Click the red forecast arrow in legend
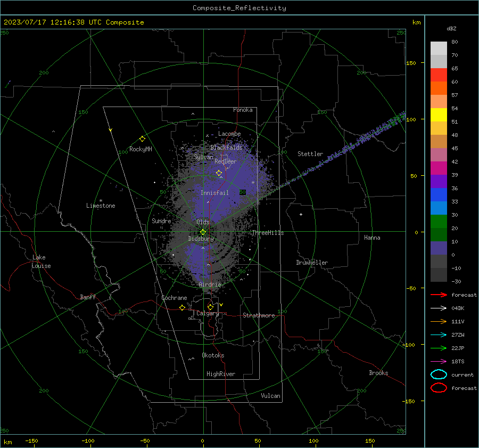Viewport: 479px width, 448px height. click(x=439, y=295)
